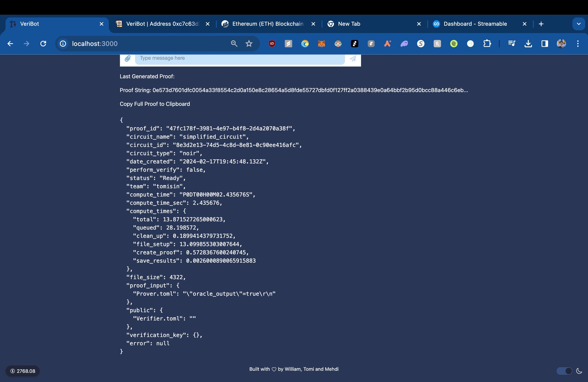
Task: Switch to VeriBot Address 0xc7c63d tab
Action: pyautogui.click(x=163, y=24)
